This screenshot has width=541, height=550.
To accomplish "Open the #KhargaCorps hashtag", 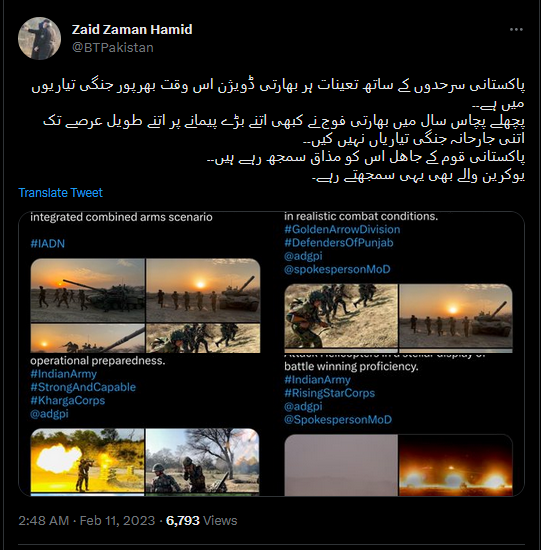I will [67, 400].
